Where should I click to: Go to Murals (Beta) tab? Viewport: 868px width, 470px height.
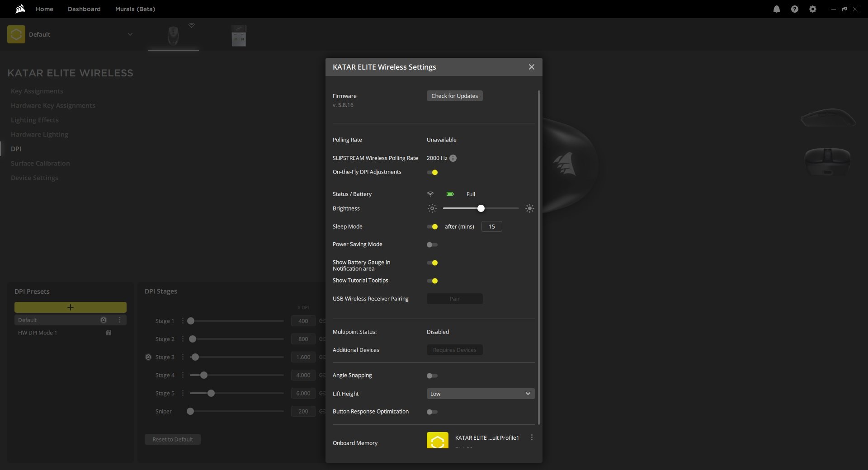pyautogui.click(x=135, y=9)
